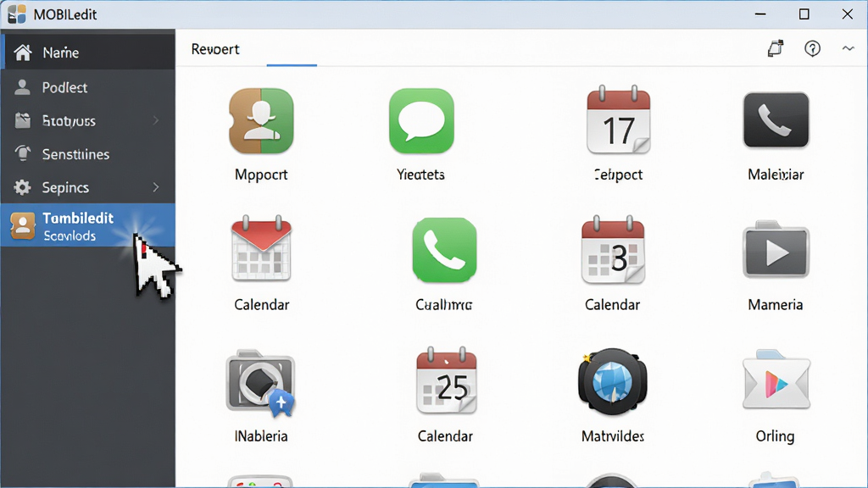Open the calendar icon showing 17

tap(618, 119)
